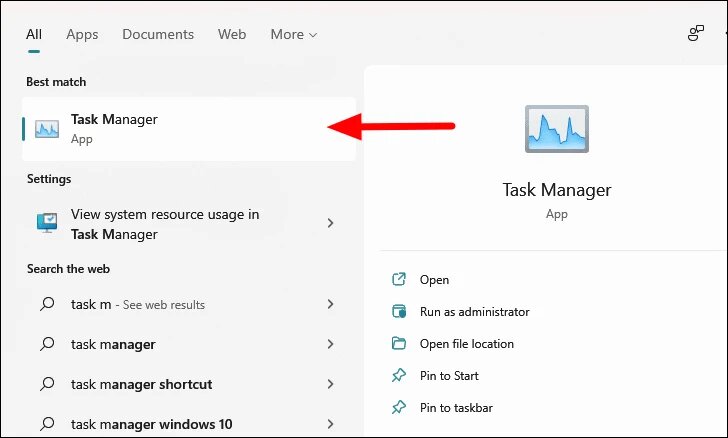728x438 pixels.
Task: Click the search icon next to 'task m'
Action: tap(47, 304)
